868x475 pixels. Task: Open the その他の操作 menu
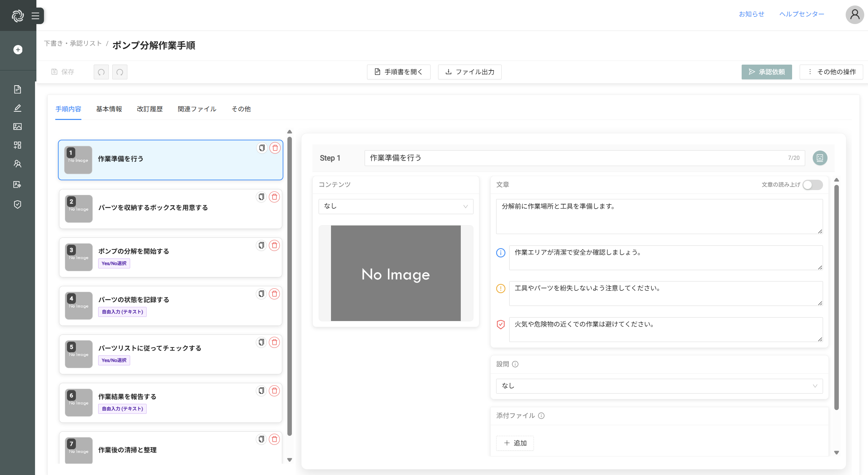pos(831,72)
